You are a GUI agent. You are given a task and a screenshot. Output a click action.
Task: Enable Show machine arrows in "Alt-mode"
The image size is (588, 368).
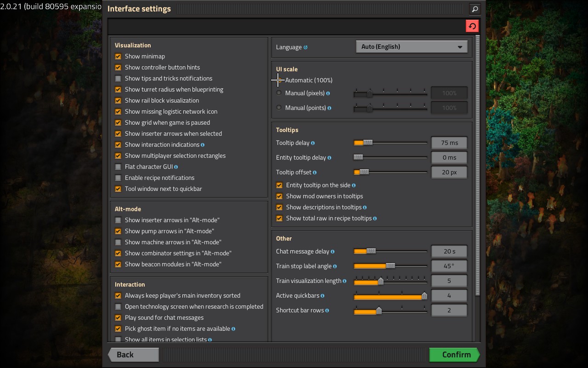(x=118, y=242)
